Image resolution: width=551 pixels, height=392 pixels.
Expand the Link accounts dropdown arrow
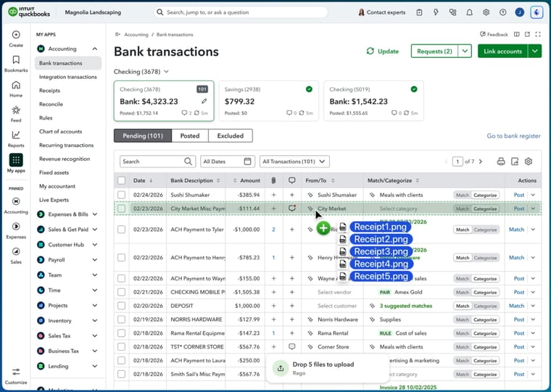[x=534, y=51]
